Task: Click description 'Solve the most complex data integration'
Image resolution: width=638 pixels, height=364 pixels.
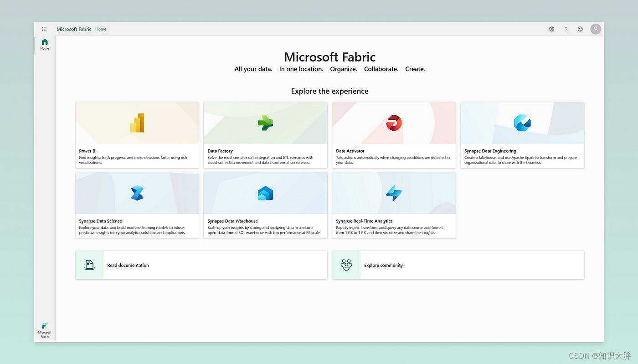Action: (x=260, y=160)
